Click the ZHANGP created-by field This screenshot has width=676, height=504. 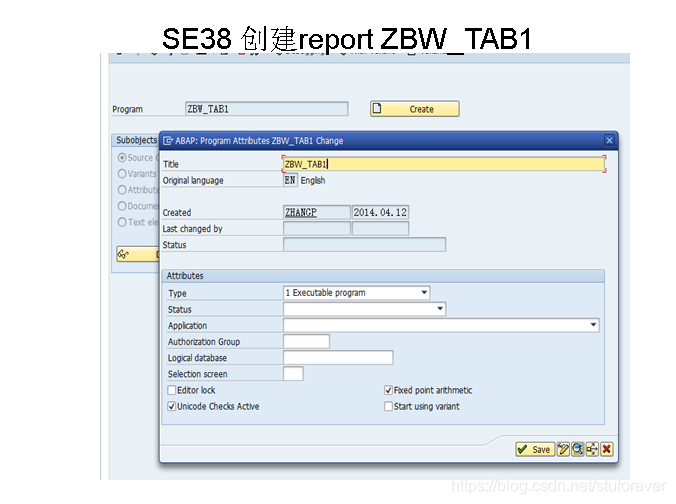pyautogui.click(x=316, y=212)
